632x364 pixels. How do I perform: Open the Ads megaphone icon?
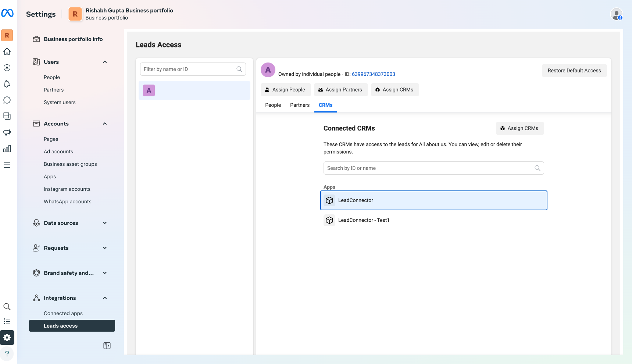[x=7, y=132]
